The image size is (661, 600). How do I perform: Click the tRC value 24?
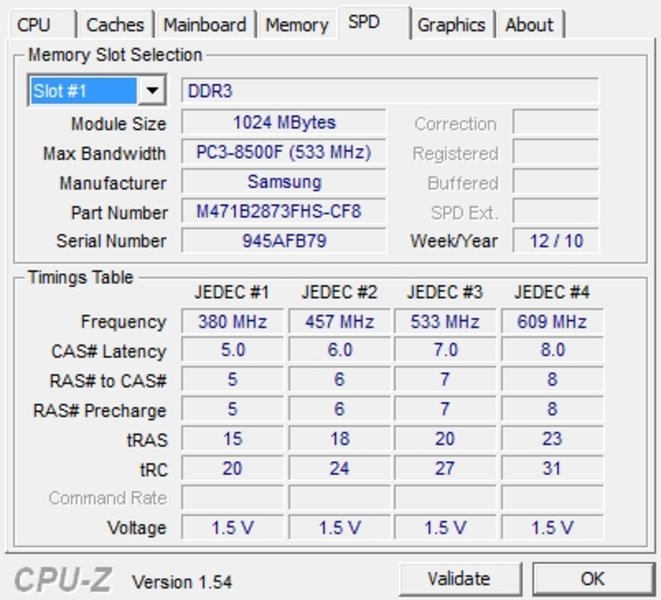pyautogui.click(x=339, y=468)
